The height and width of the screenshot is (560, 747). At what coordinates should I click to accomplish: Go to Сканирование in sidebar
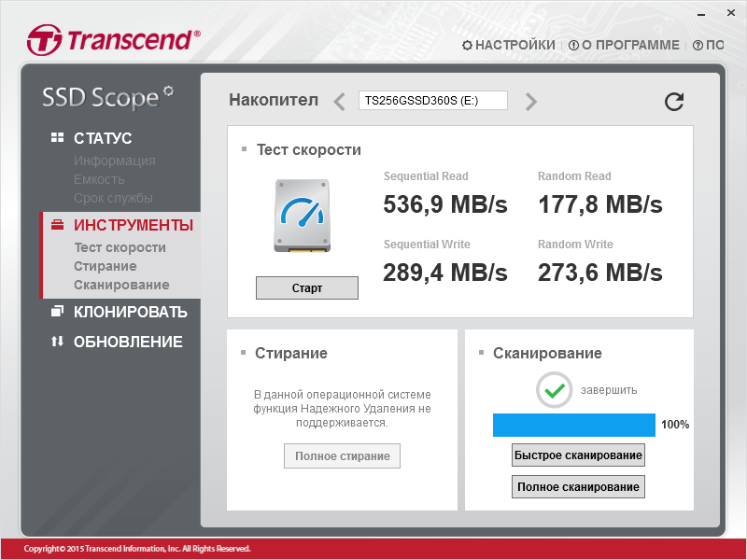(x=121, y=285)
